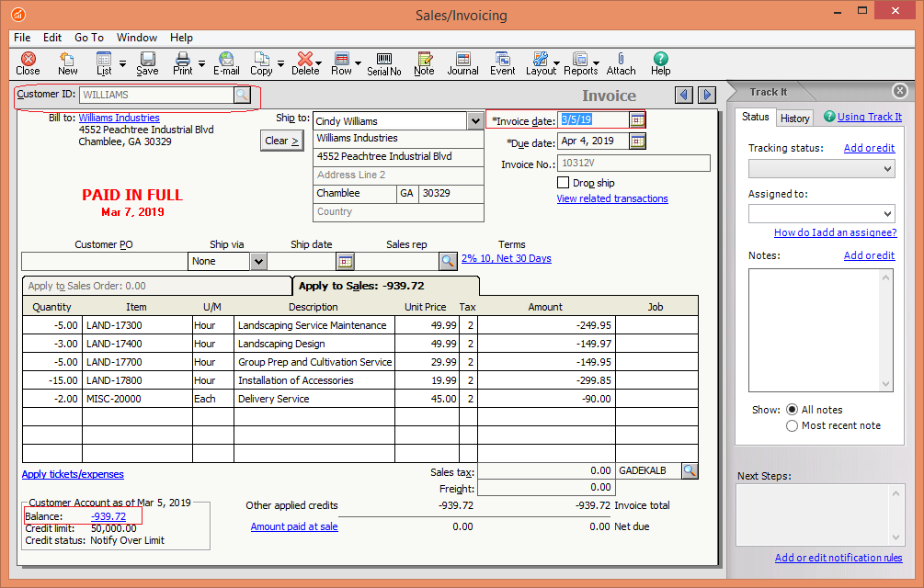Send the invoice via the E-mail icon
The height and width of the screenshot is (588, 924).
(x=226, y=63)
